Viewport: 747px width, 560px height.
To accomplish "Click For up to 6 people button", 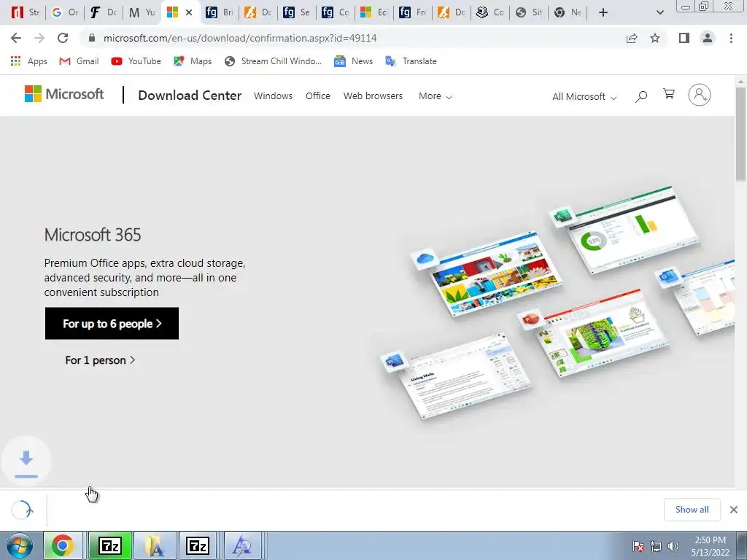I will pos(112,323).
